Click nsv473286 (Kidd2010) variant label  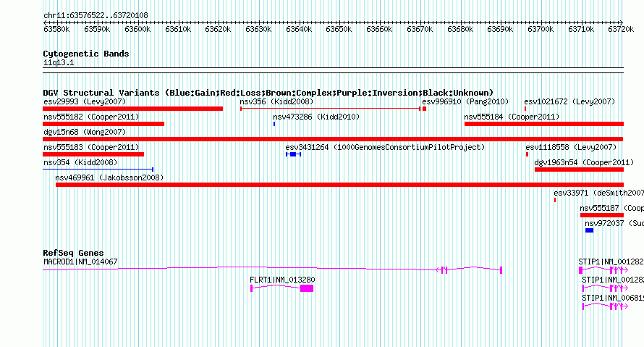(316, 117)
